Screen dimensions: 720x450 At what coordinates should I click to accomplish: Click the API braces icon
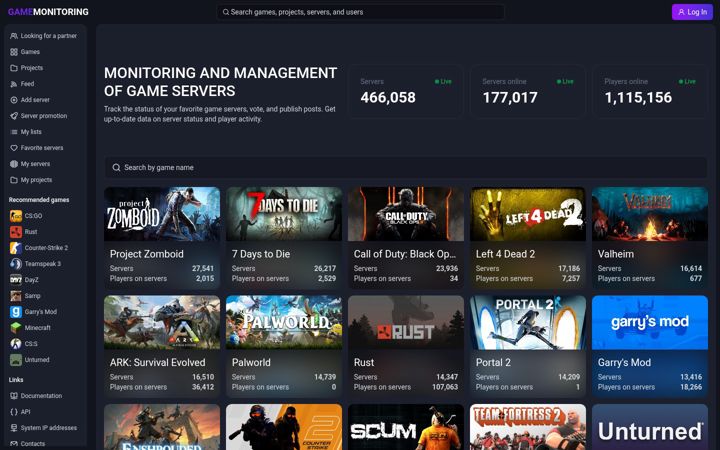[14, 412]
